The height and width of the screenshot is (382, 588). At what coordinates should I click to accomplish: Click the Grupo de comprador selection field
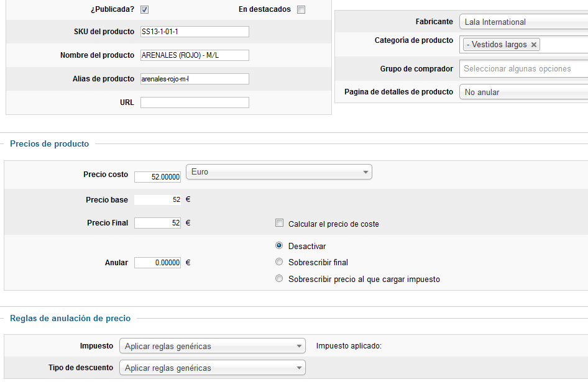point(523,68)
